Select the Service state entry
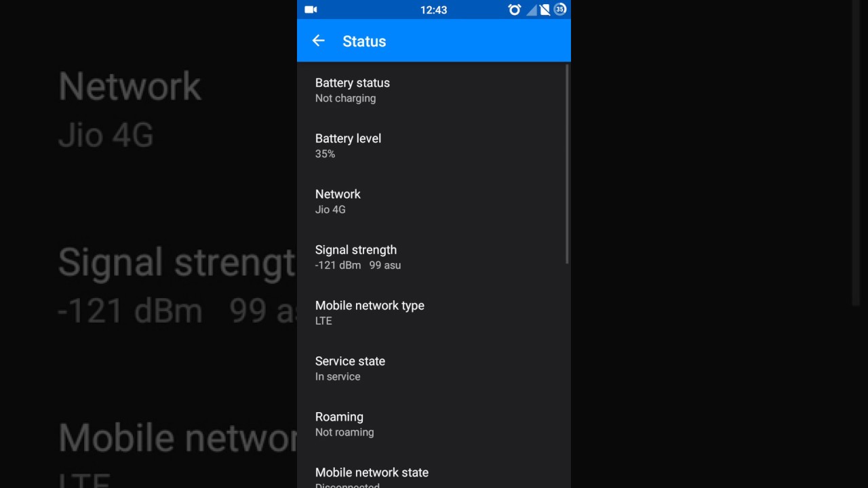The image size is (868, 488). coord(431,369)
